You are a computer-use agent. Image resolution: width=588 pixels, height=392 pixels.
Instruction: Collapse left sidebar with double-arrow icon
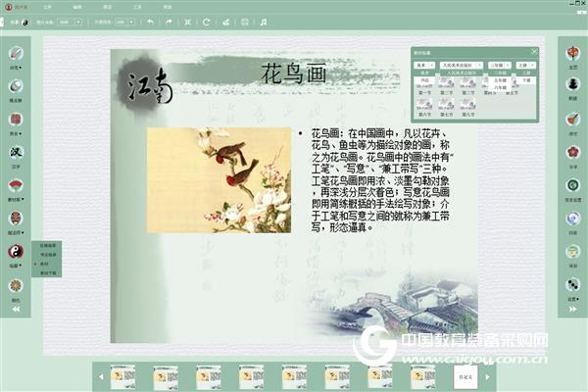coord(16,310)
